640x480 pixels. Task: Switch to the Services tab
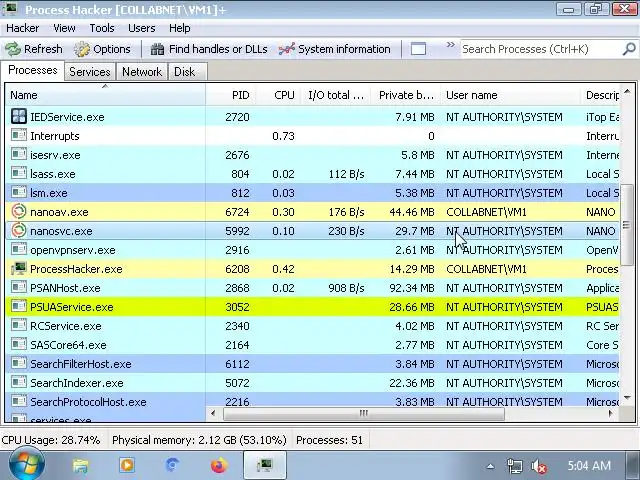90,72
